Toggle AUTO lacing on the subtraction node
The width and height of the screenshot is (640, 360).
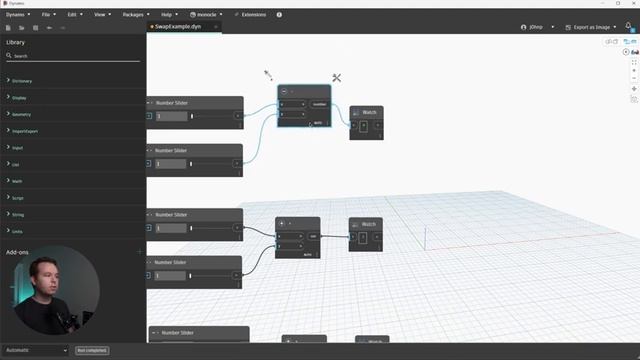click(318, 122)
